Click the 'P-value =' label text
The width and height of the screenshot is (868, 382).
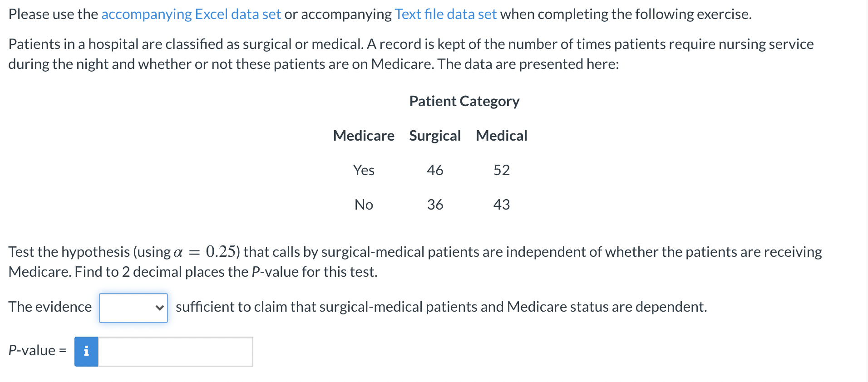[37, 351]
